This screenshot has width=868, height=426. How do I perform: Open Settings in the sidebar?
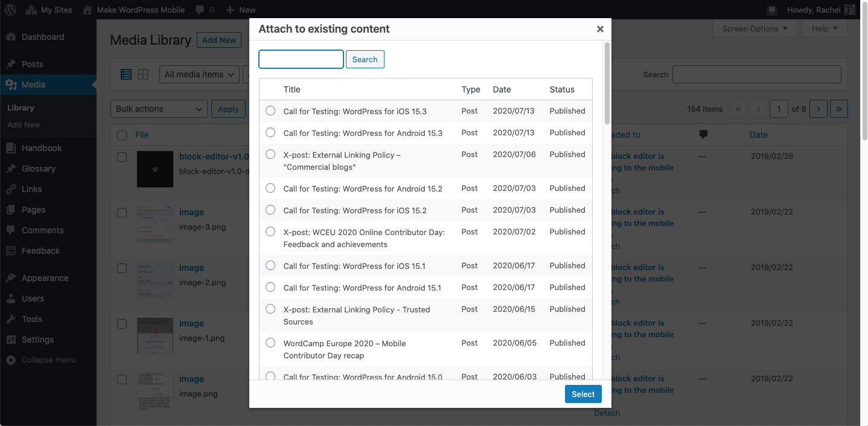pyautogui.click(x=48, y=340)
